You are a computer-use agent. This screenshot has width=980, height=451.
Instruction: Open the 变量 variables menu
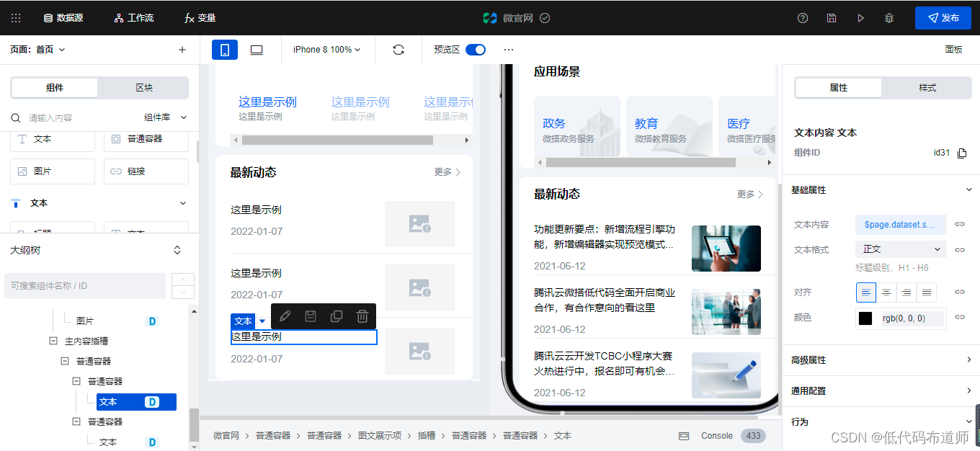(x=200, y=18)
